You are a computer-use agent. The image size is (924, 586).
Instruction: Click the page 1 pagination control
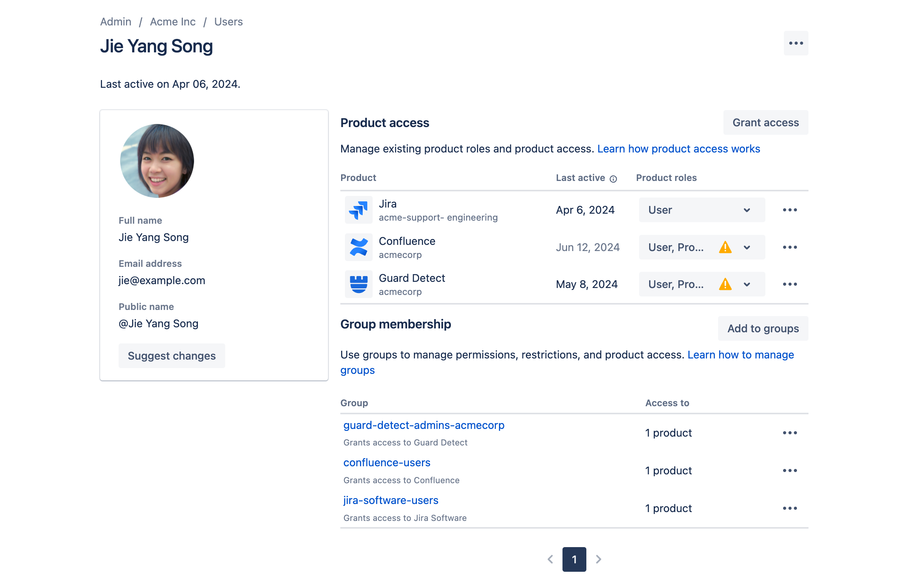[574, 559]
